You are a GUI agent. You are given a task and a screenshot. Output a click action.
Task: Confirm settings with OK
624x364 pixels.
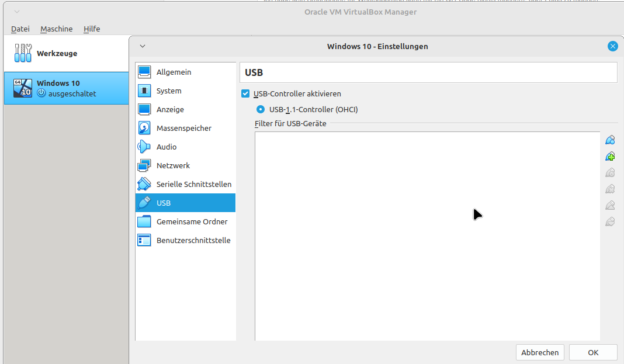pos(593,352)
